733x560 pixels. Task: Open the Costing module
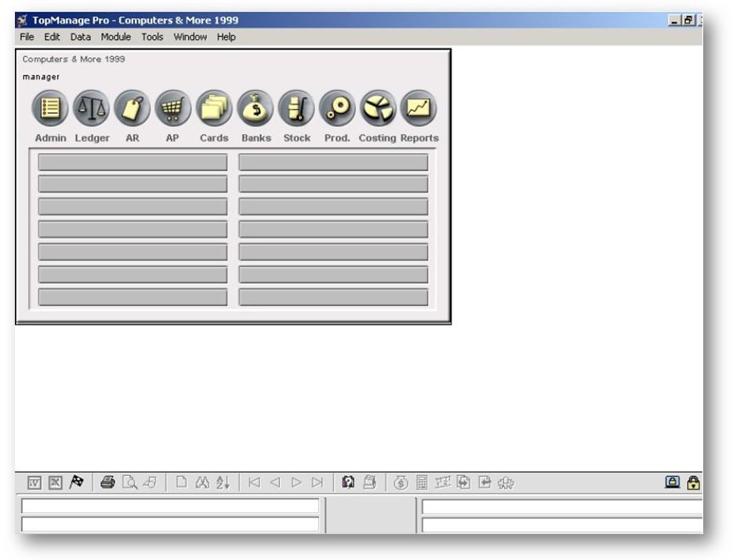coord(379,110)
